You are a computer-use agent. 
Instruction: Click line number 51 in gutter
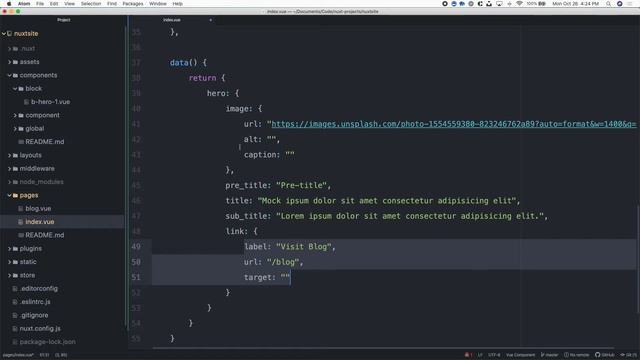[136, 278]
